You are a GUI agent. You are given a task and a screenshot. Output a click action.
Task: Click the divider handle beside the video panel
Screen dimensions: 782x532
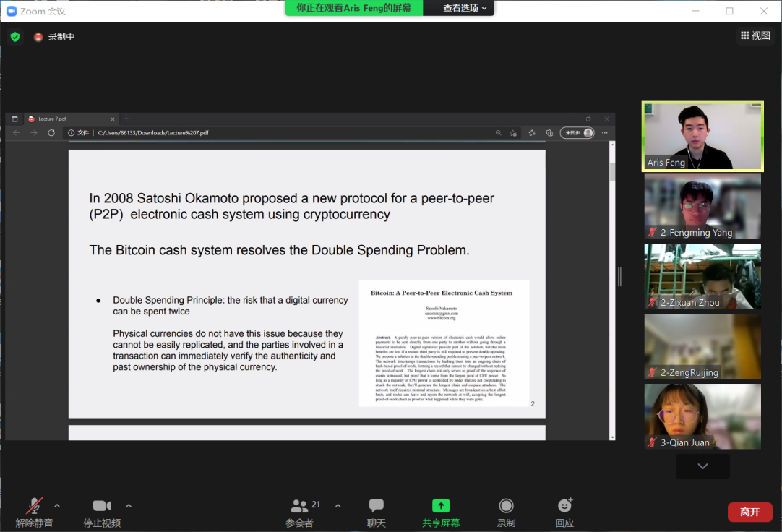click(619, 277)
